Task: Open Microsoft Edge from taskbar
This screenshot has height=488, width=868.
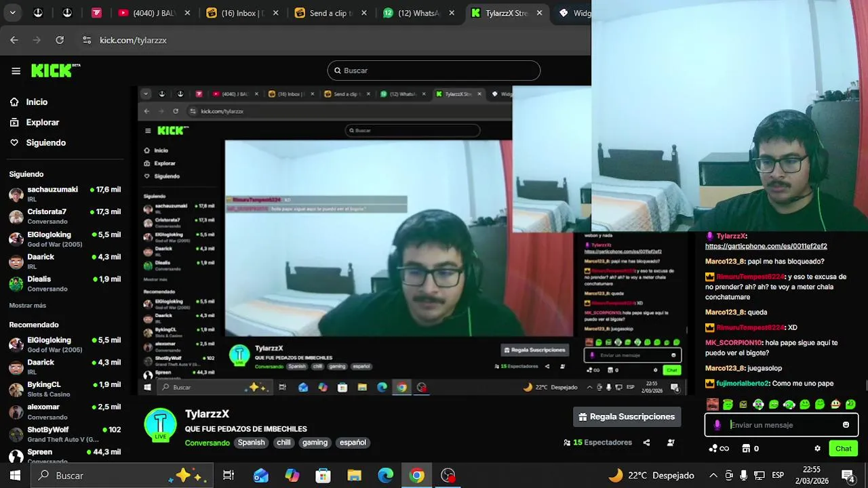Action: point(386,476)
